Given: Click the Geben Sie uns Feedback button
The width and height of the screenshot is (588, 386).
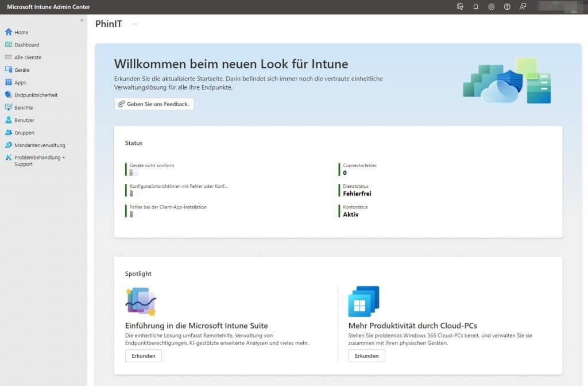Looking at the screenshot, I should [154, 104].
